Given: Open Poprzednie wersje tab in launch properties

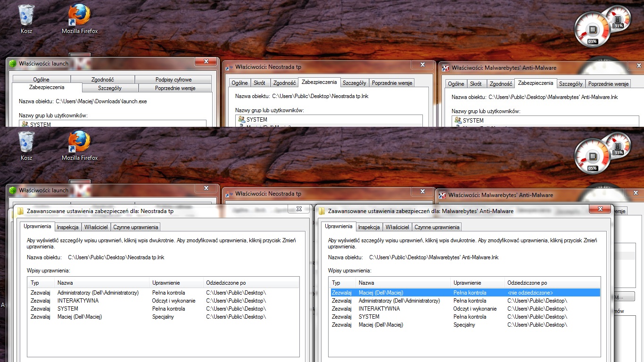Looking at the screenshot, I should pyautogui.click(x=175, y=88).
